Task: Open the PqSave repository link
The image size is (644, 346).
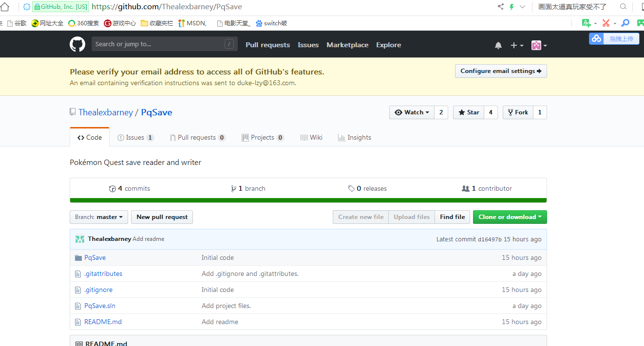Action: (156, 112)
